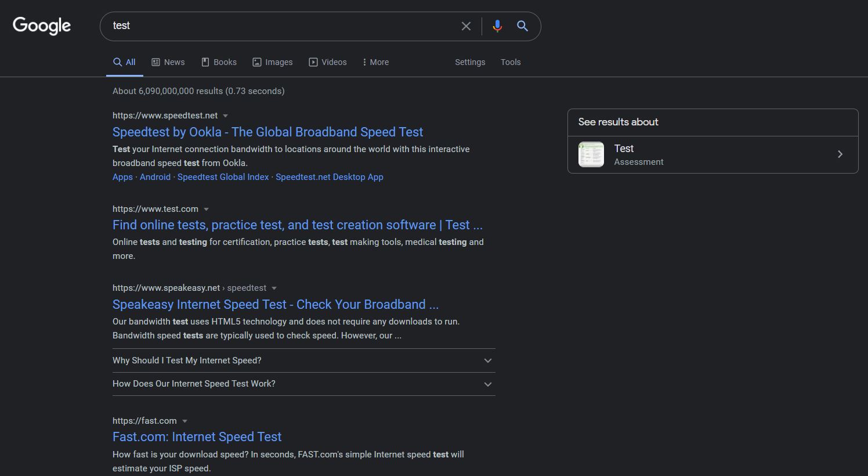The height and width of the screenshot is (476, 868).
Task: Click the https://fast.com URL text
Action: coord(144,421)
